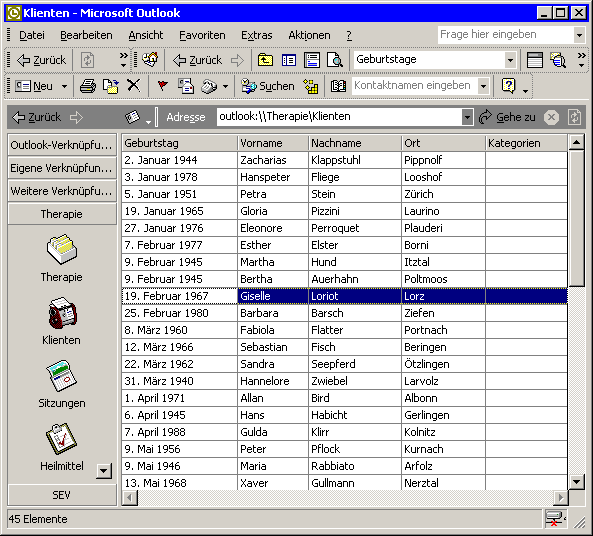
Task: Click the vertical scrollbar down arrow
Action: (x=577, y=482)
